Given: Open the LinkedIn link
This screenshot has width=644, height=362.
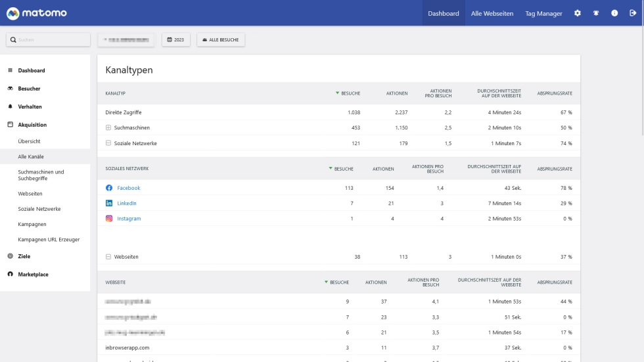Looking at the screenshot, I should click(127, 204).
